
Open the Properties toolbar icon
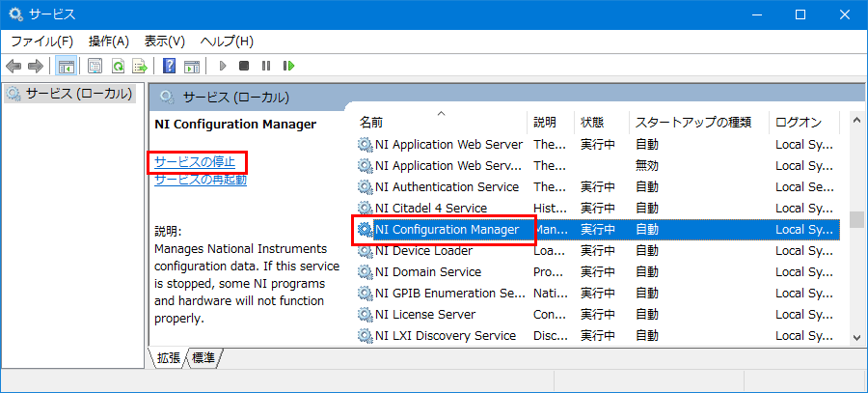click(95, 66)
